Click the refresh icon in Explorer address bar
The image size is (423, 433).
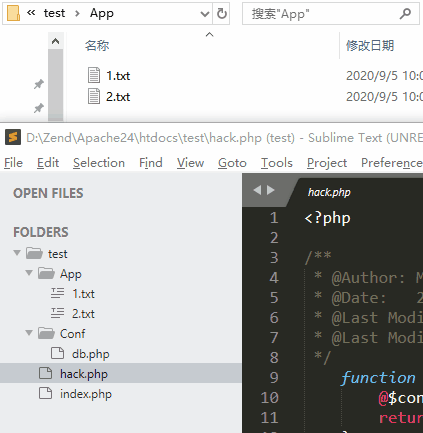[222, 14]
